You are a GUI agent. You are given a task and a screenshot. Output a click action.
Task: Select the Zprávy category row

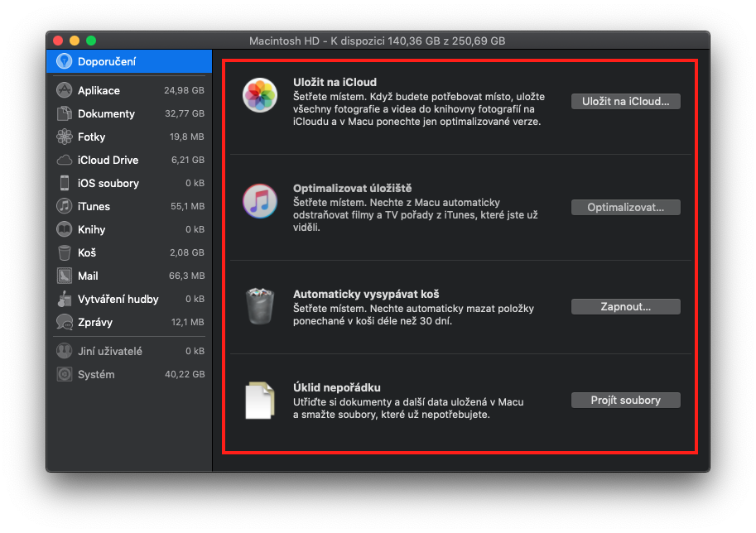click(x=129, y=322)
